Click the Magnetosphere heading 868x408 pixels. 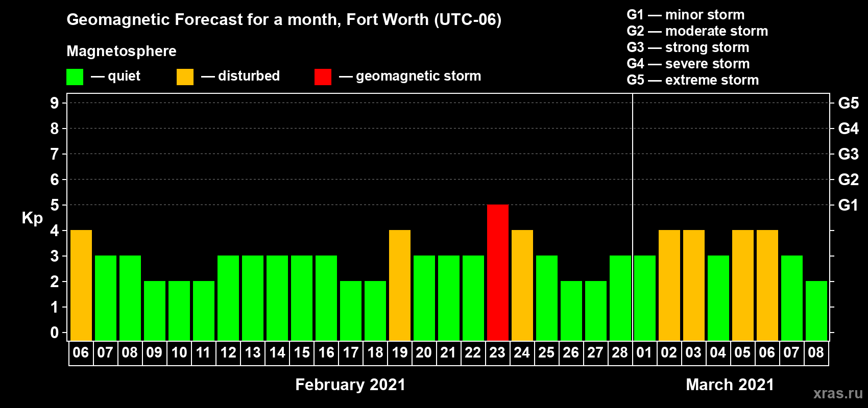[x=122, y=51]
